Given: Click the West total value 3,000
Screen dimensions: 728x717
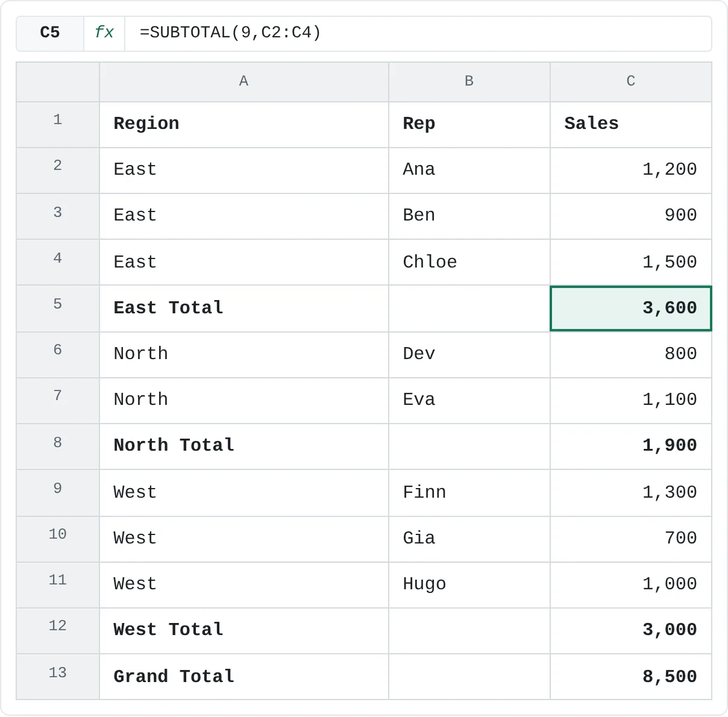Looking at the screenshot, I should pos(631,631).
